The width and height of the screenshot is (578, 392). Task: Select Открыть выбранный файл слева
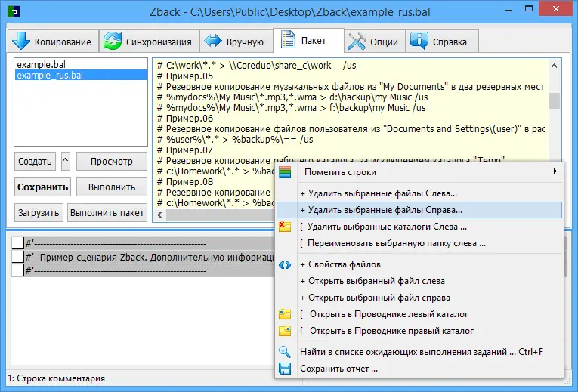(419, 281)
